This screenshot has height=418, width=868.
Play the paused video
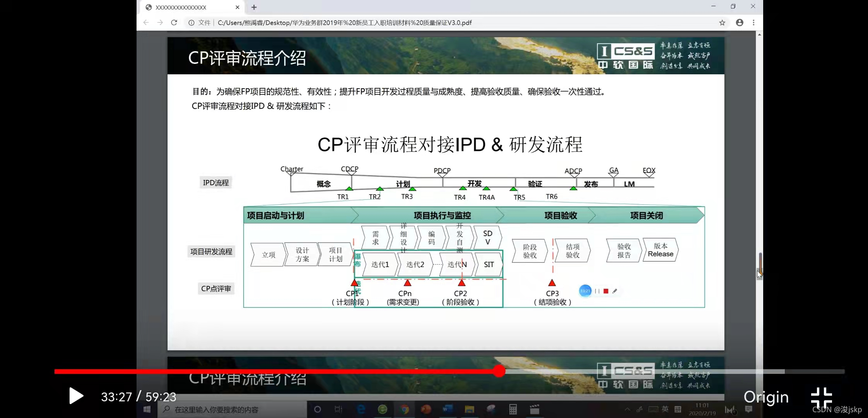coord(76,396)
